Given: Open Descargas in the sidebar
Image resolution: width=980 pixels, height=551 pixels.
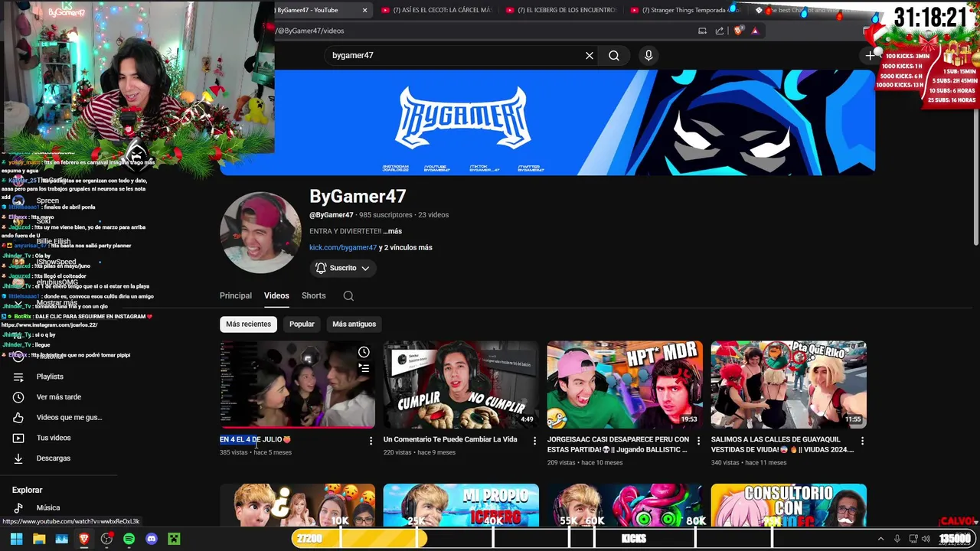Looking at the screenshot, I should coord(53,458).
